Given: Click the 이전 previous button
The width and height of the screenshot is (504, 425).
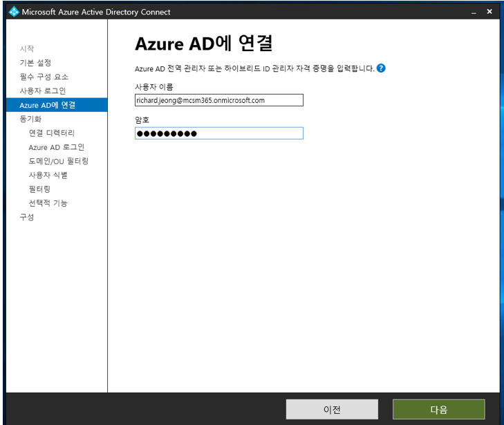Looking at the screenshot, I should [x=332, y=409].
